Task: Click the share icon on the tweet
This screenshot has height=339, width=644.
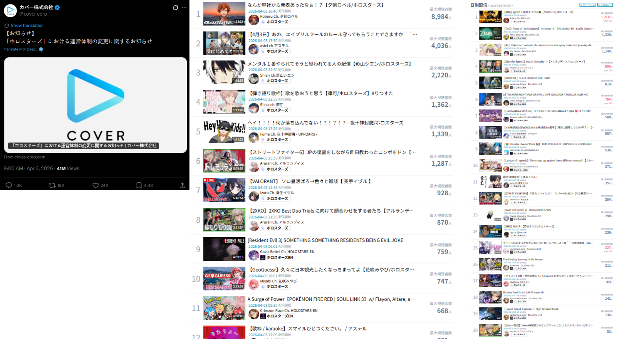Action: [182, 185]
